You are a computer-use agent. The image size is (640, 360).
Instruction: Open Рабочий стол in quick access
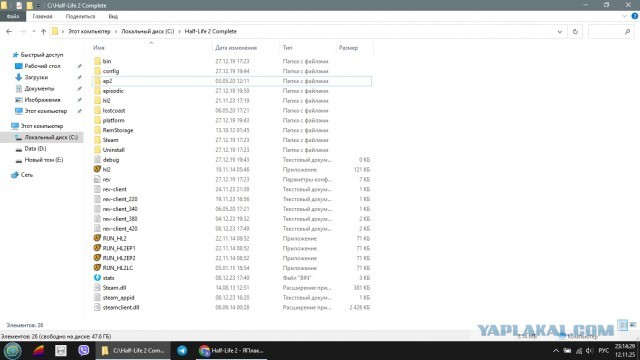[42, 66]
